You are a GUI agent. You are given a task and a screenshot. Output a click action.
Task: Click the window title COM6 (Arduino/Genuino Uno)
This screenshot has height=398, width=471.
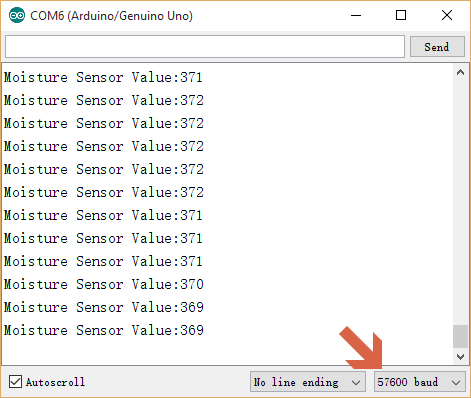point(111,16)
